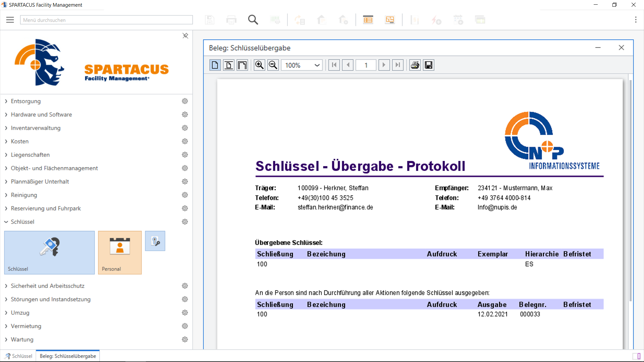
Task: Click the magnifier search icon in main toolbar
Action: (x=253, y=20)
